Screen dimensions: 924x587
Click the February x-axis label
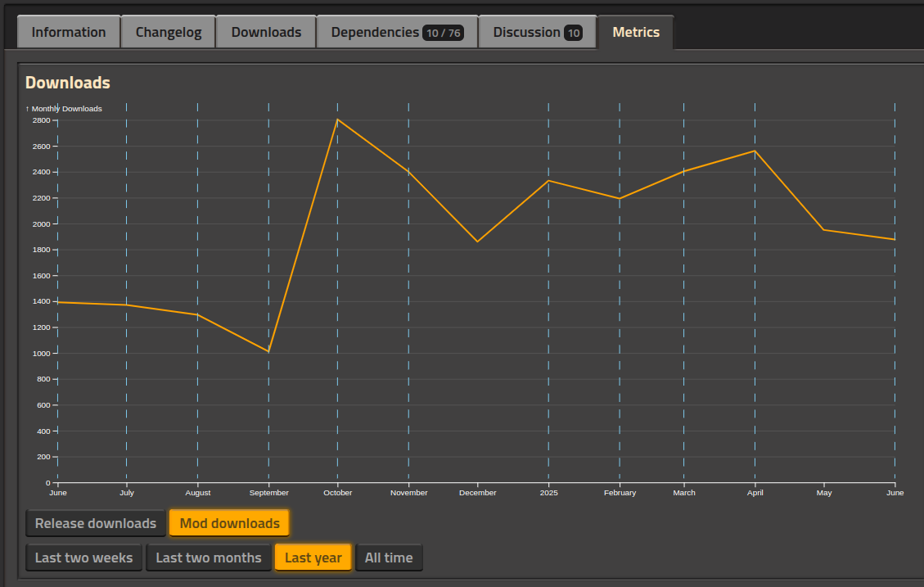coord(620,493)
